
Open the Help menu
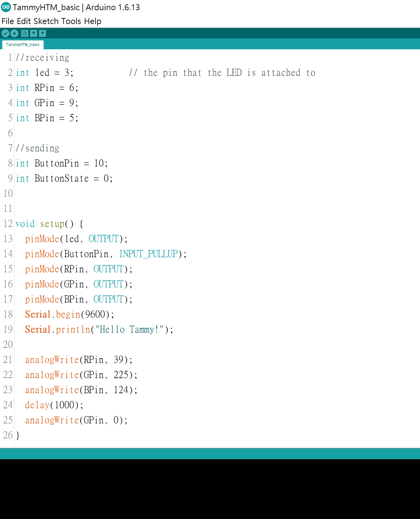tap(93, 21)
